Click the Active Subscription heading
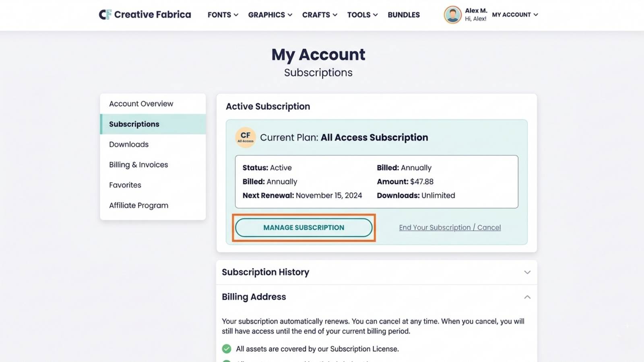This screenshot has height=362, width=644. coord(268,107)
